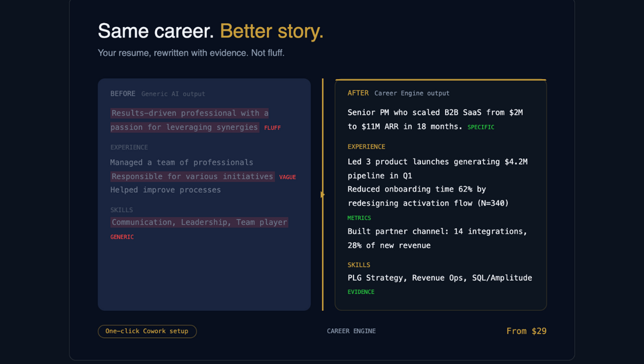Click the red GENERIC tag
Viewport: 644px width, 364px height.
[122, 237]
